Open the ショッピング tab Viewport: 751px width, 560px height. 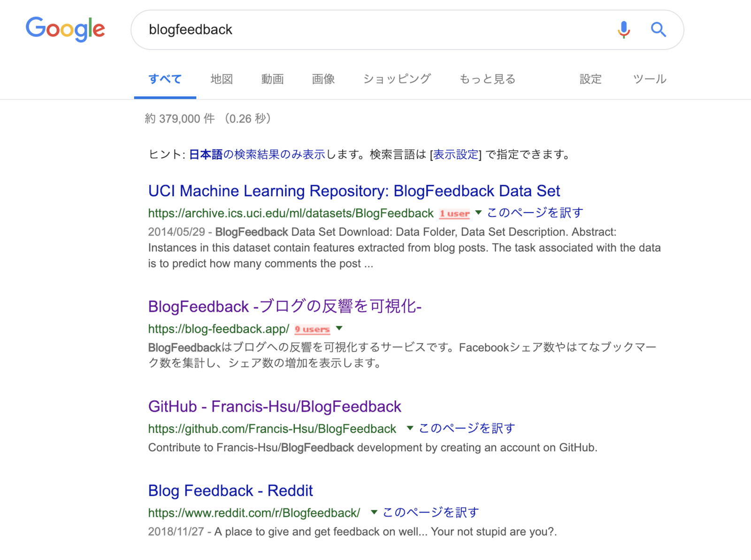(397, 79)
